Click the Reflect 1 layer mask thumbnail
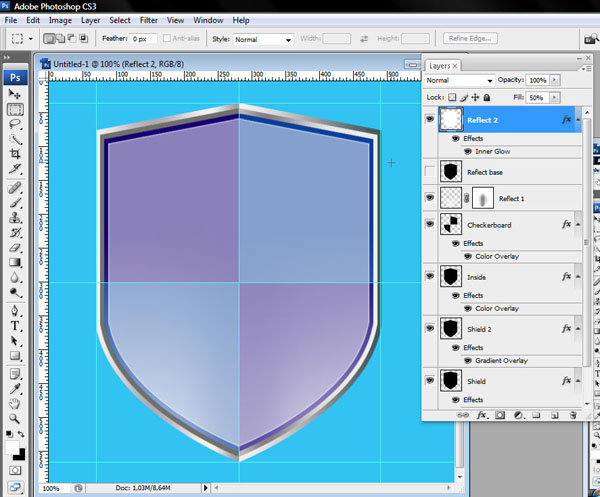Viewport: 600px width, 497px height. (483, 198)
